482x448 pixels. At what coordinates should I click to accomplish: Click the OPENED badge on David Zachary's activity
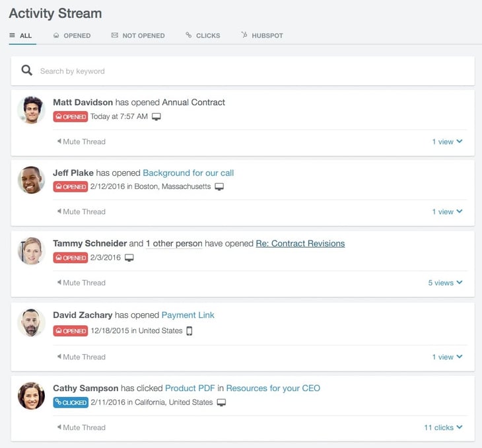(x=70, y=331)
